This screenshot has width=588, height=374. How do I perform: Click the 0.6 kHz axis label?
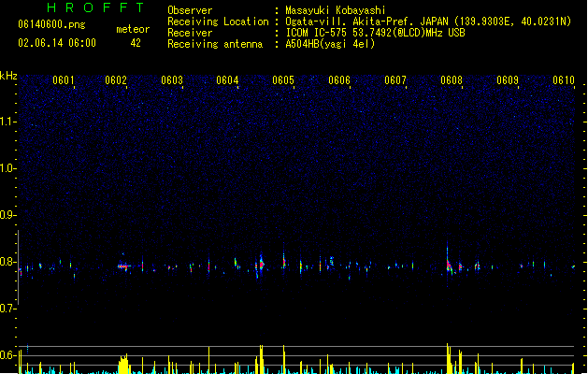pos(7,355)
